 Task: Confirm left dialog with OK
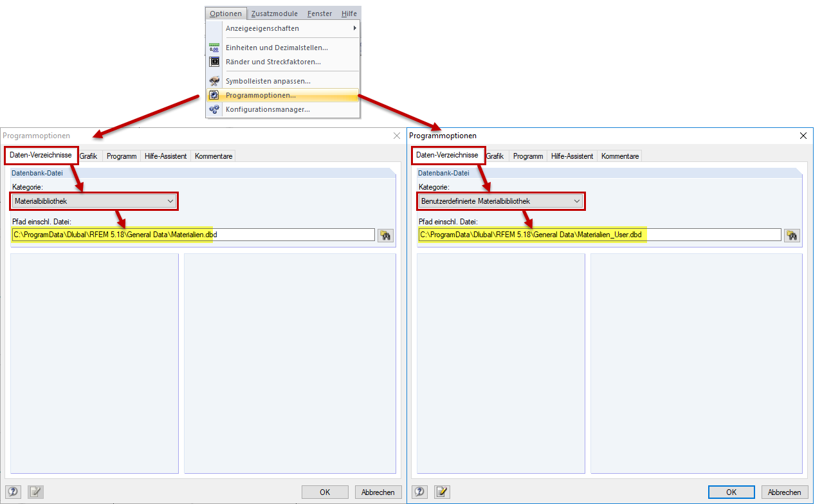click(325, 492)
